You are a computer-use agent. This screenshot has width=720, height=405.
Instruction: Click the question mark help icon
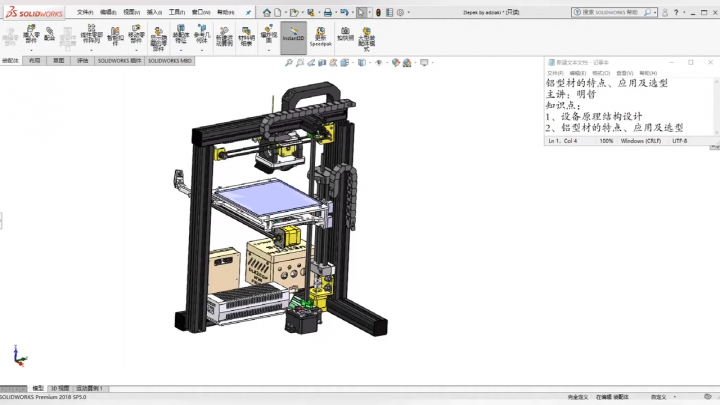coord(676,12)
